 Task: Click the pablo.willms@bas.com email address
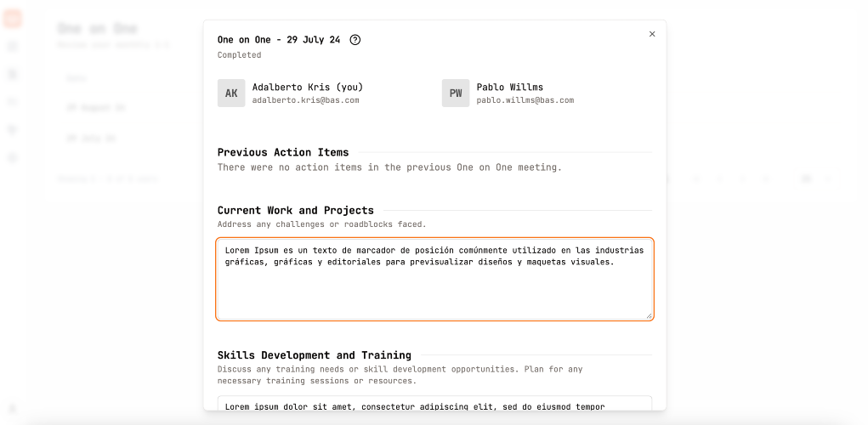(525, 100)
